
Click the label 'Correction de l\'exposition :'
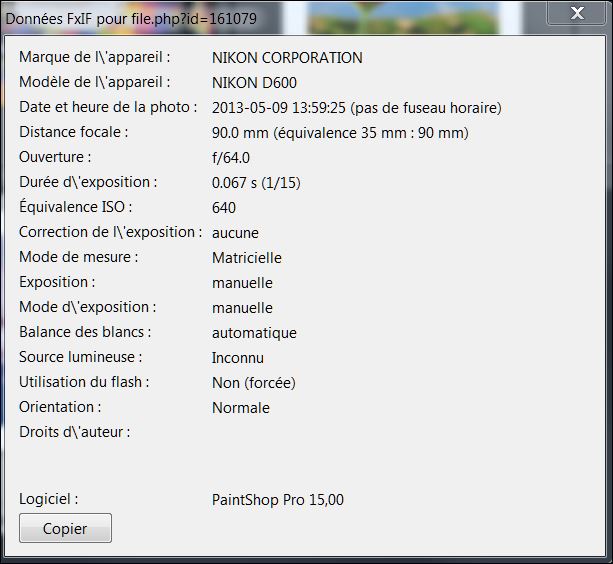pyautogui.click(x=111, y=232)
